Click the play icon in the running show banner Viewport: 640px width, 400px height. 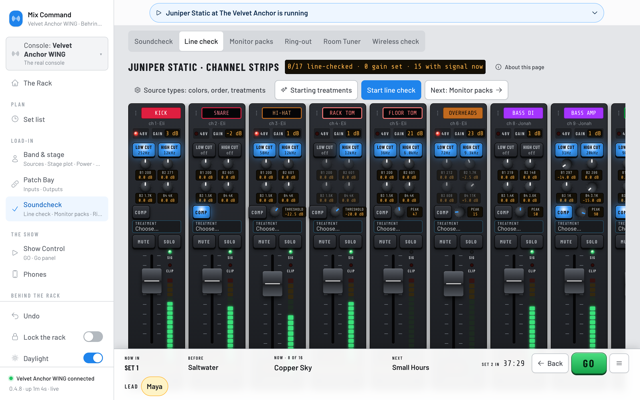pos(159,13)
